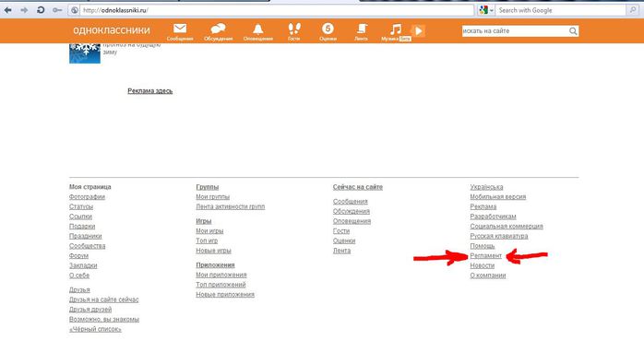The image size is (644, 340).
Task: Open 'Возможно, вы знакомы' link
Action: point(104,320)
